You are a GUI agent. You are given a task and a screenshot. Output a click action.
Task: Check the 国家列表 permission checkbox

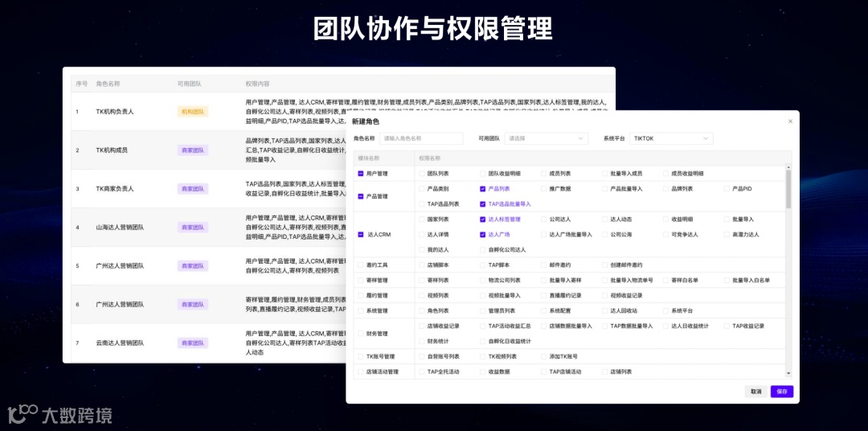[422, 220]
